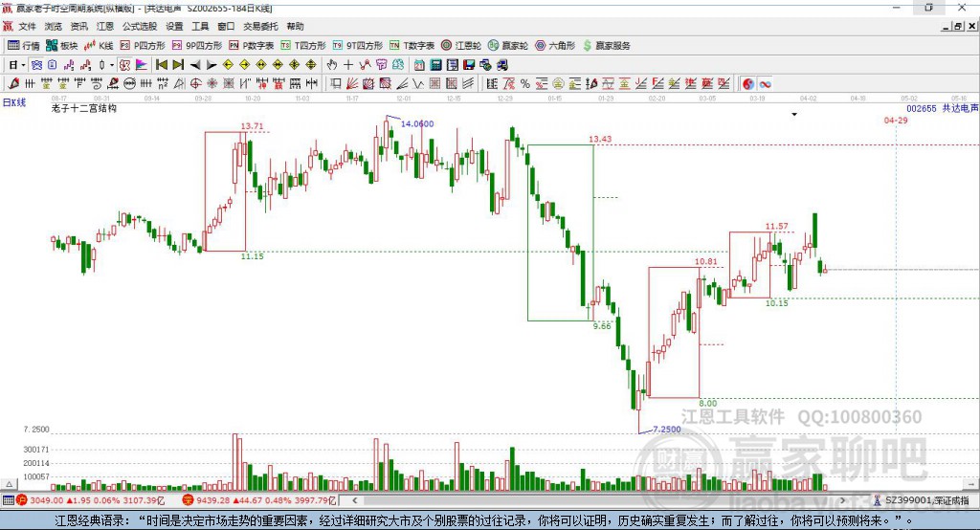Click the black left arrow icon
Viewport: 980px width, 530px height.
[x=195, y=65]
